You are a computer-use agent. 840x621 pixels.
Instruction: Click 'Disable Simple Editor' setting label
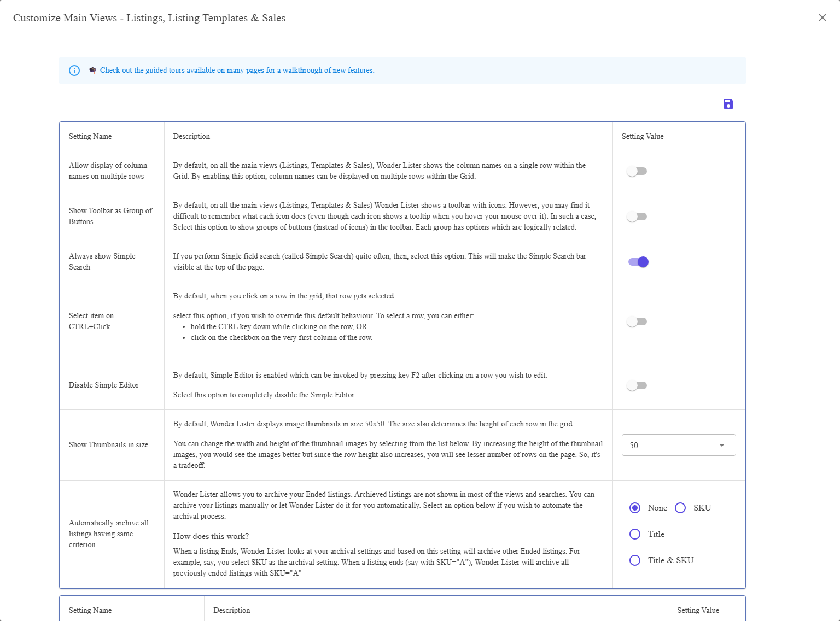(104, 385)
